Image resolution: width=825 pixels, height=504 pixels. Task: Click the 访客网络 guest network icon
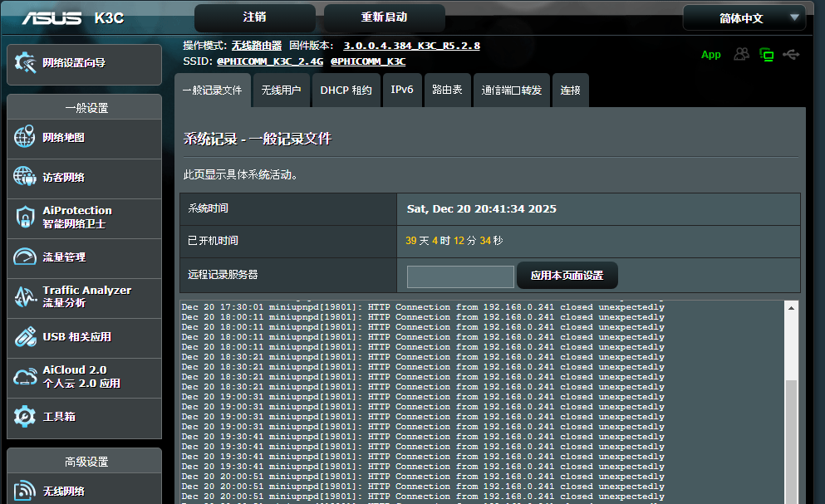pyautogui.click(x=25, y=177)
